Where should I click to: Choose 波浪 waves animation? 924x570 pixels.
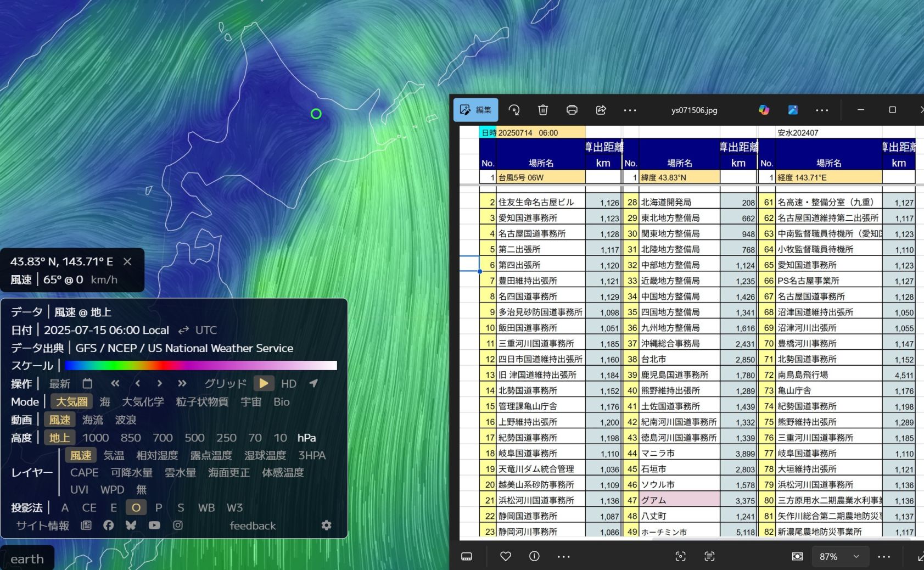pos(126,420)
